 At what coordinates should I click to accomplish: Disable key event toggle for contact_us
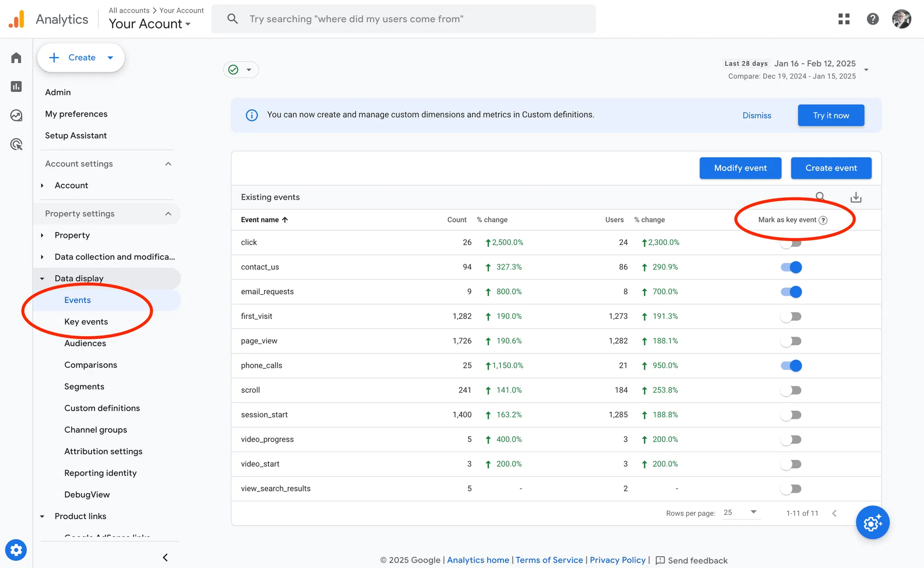click(791, 267)
